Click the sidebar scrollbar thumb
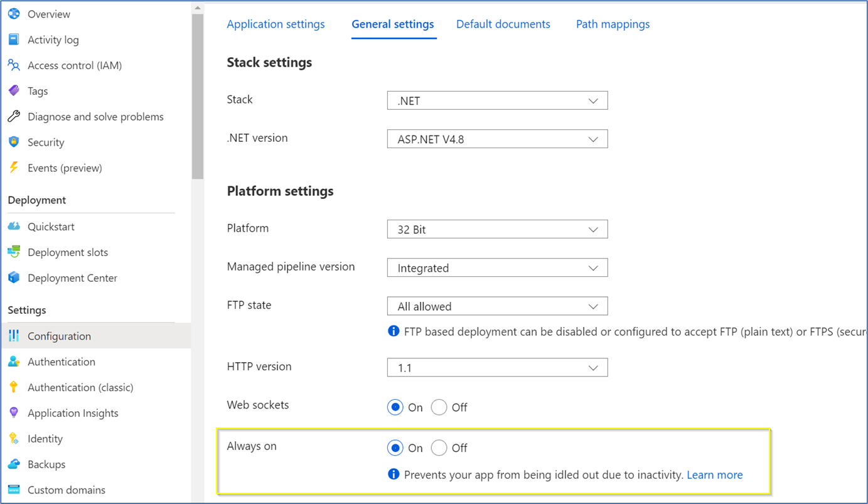The height and width of the screenshot is (504, 868). coord(198,96)
